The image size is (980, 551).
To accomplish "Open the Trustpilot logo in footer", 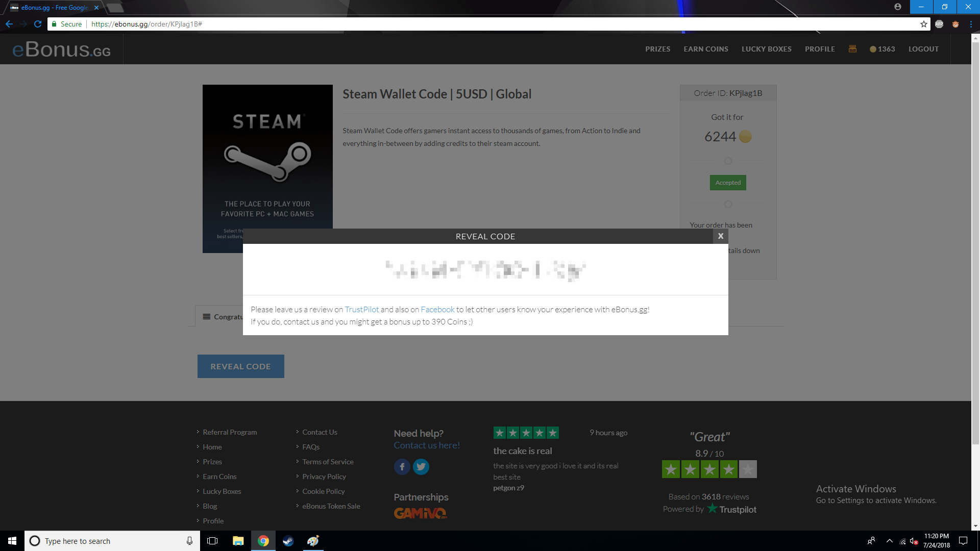I will [x=731, y=509].
